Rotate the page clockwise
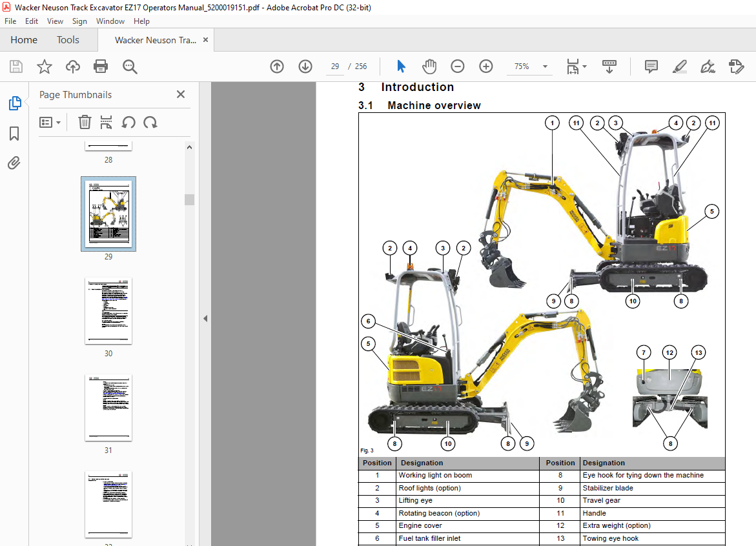The height and width of the screenshot is (546, 756). [150, 123]
